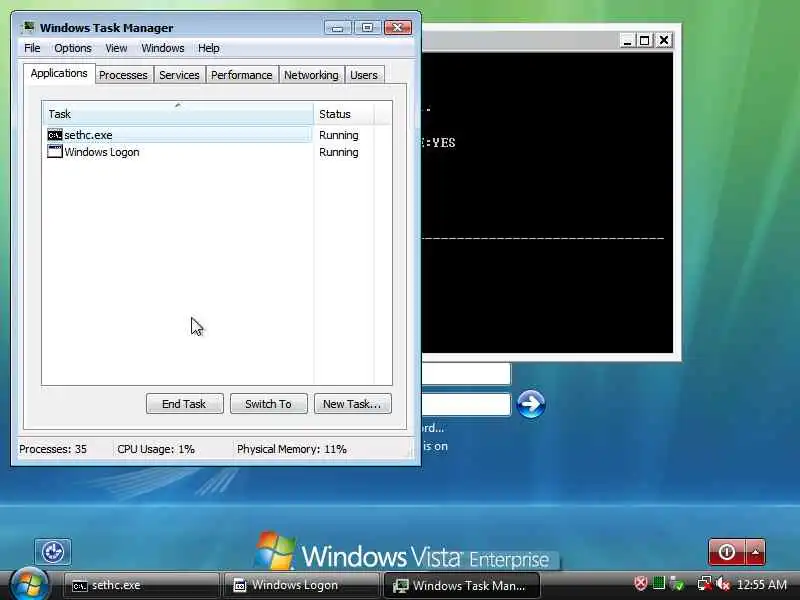Click the Task Manager title bar icon

tap(29, 27)
